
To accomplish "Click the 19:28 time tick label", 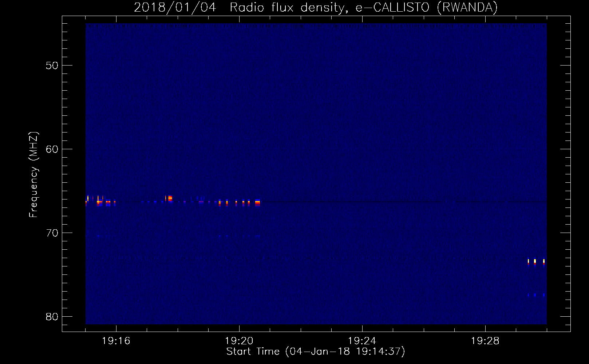I will pyautogui.click(x=485, y=341).
